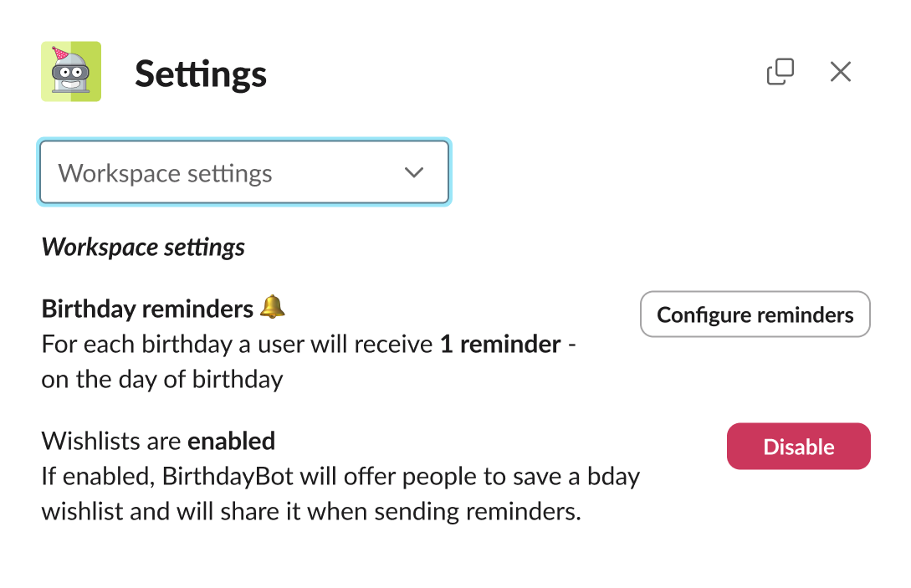This screenshot has width=911, height=588.
Task: Click the duplicate-window icon beside the close button
Action: coord(780,72)
